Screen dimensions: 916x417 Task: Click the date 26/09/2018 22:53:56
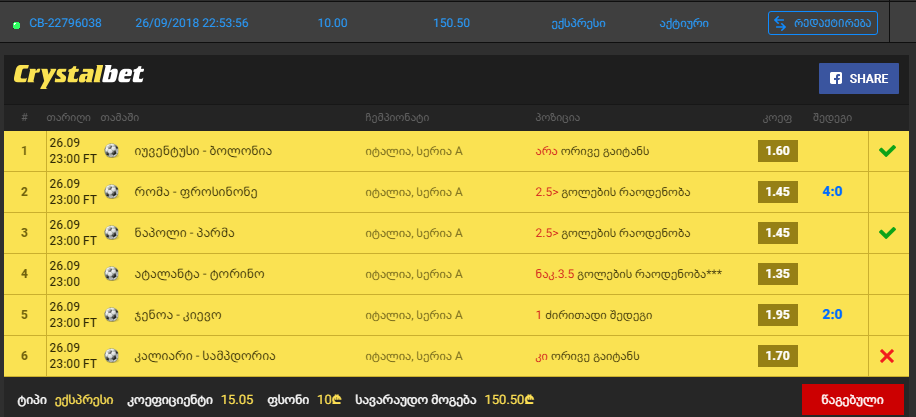(x=192, y=23)
